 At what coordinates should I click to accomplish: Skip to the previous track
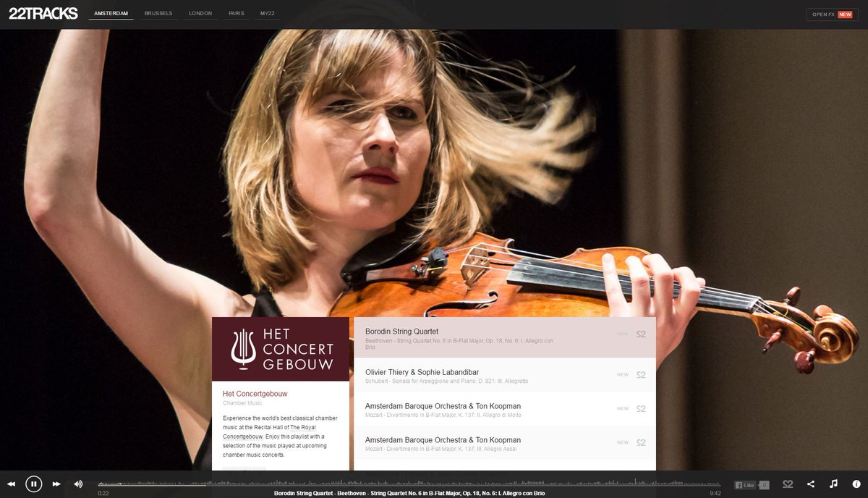(12, 484)
